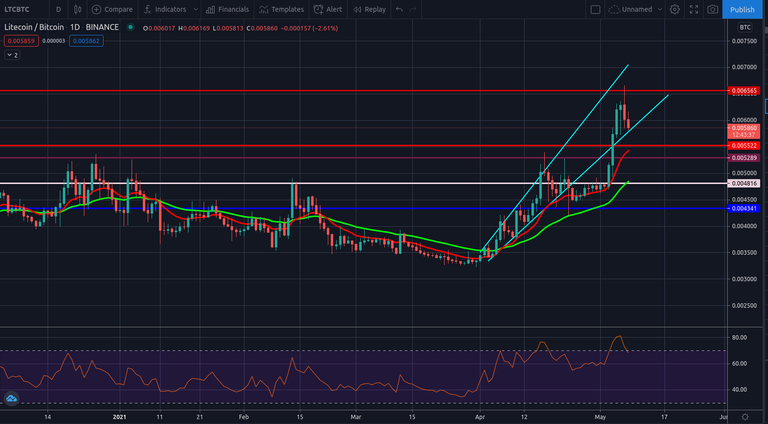
Task: Take a chart snapshot with camera
Action: [x=712, y=9]
